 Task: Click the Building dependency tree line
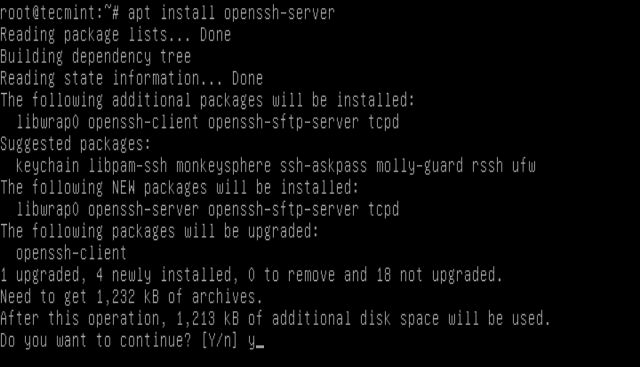coord(96,56)
